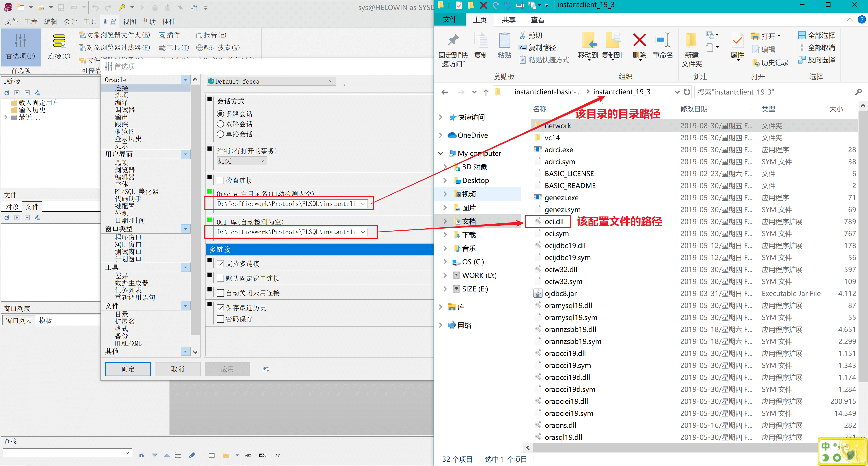Open the 工具 menu in PL/SQL Developer
Image resolution: width=868 pixels, height=466 pixels.
pyautogui.click(x=90, y=21)
